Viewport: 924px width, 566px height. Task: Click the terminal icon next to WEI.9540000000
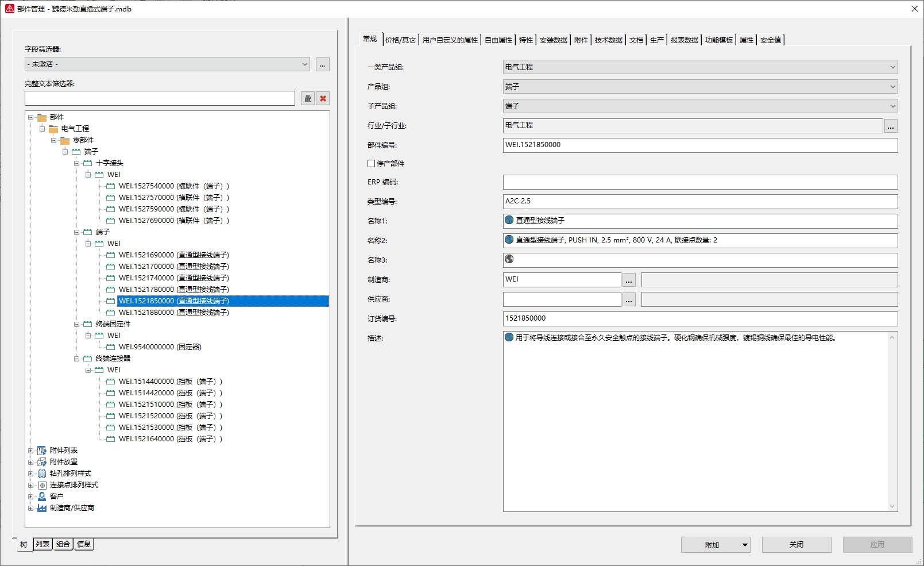coord(111,347)
